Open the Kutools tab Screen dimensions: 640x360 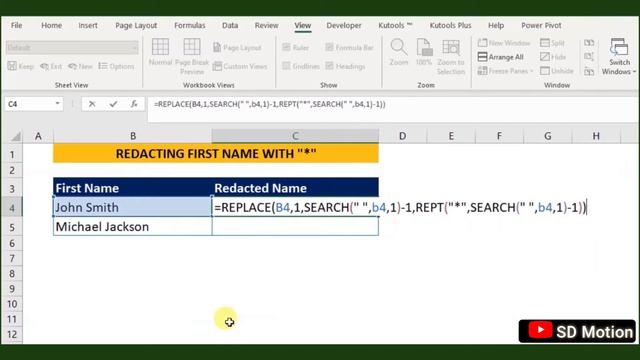tap(395, 25)
